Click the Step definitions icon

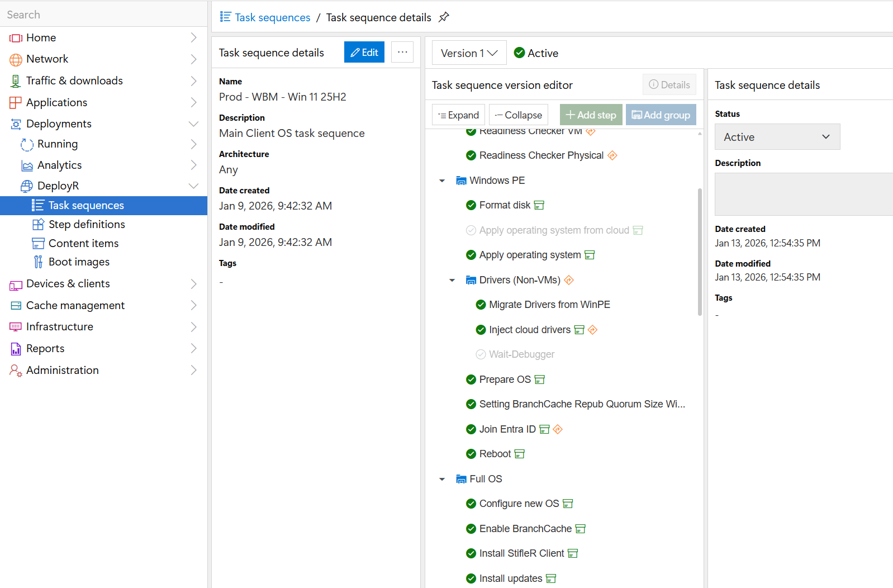pos(38,225)
